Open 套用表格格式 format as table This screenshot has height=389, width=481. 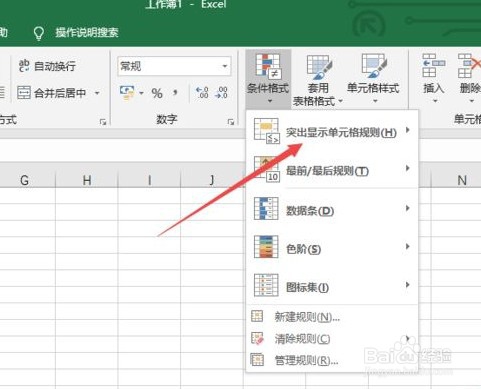[318, 80]
